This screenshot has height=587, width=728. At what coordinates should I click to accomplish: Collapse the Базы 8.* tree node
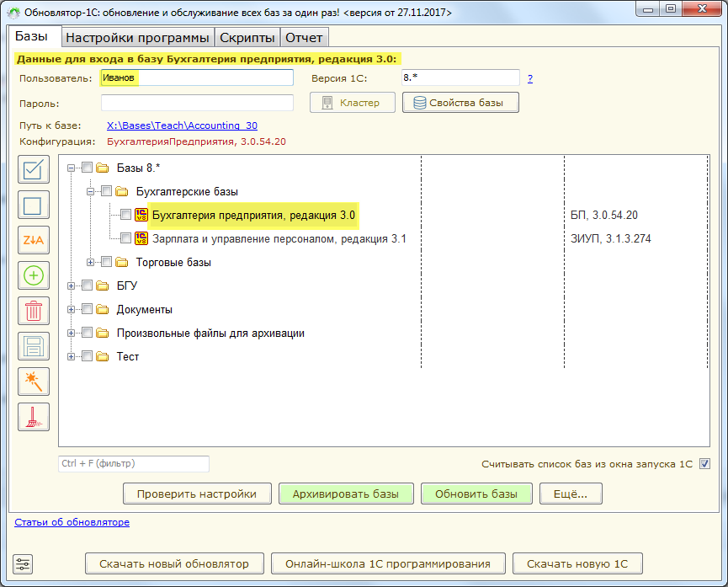pos(72,168)
